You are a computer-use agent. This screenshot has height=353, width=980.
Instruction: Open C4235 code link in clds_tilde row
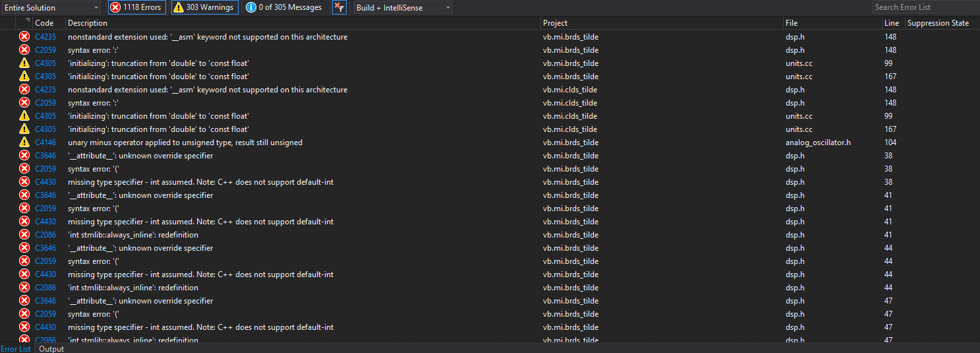pyautogui.click(x=45, y=90)
